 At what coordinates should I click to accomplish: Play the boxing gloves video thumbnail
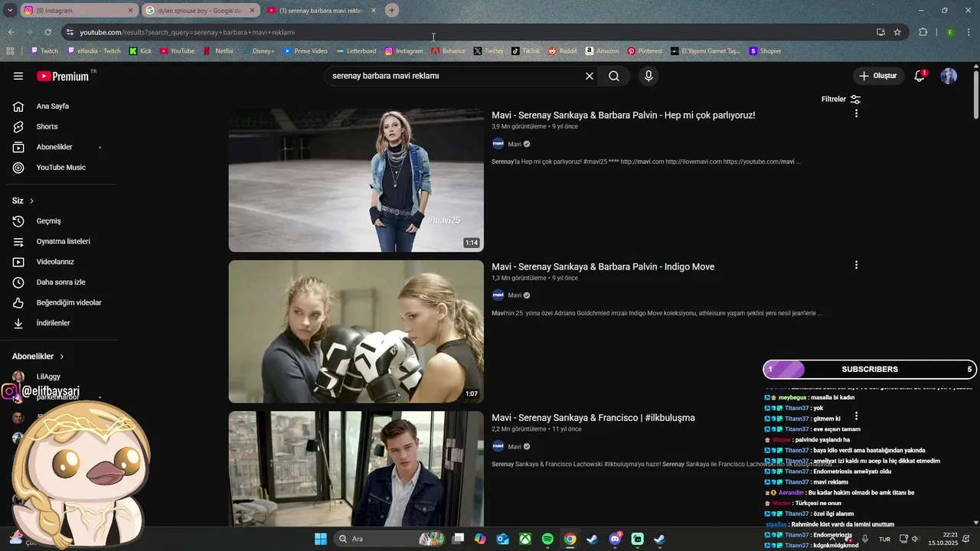(x=356, y=332)
